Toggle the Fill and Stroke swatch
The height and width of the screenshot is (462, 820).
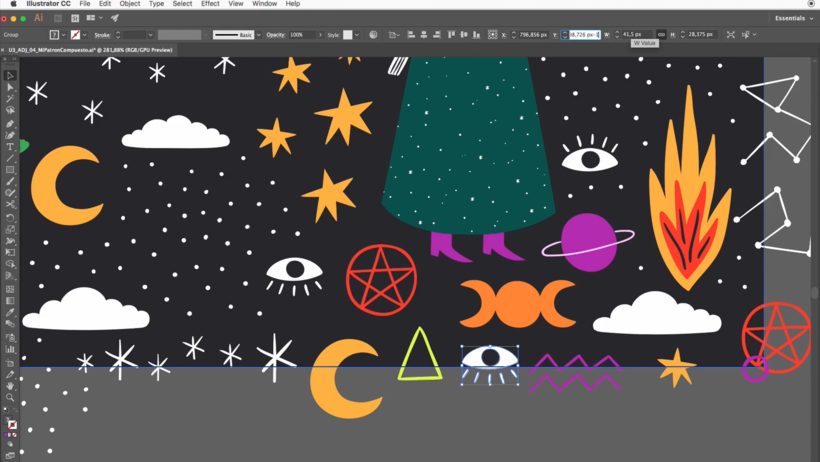coord(11,426)
